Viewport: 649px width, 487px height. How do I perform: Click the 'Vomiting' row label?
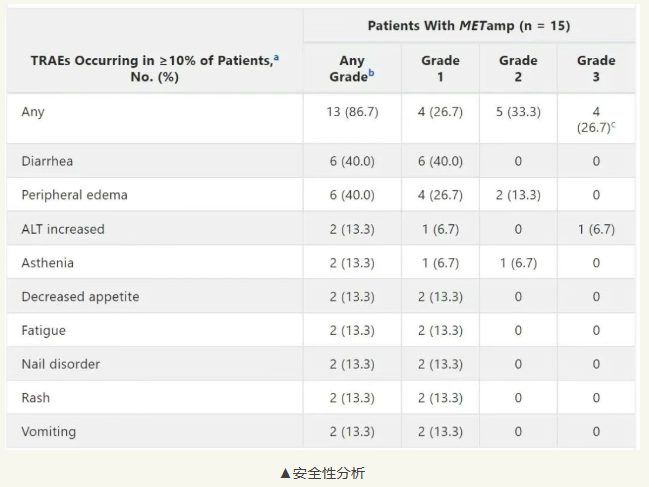click(x=48, y=432)
